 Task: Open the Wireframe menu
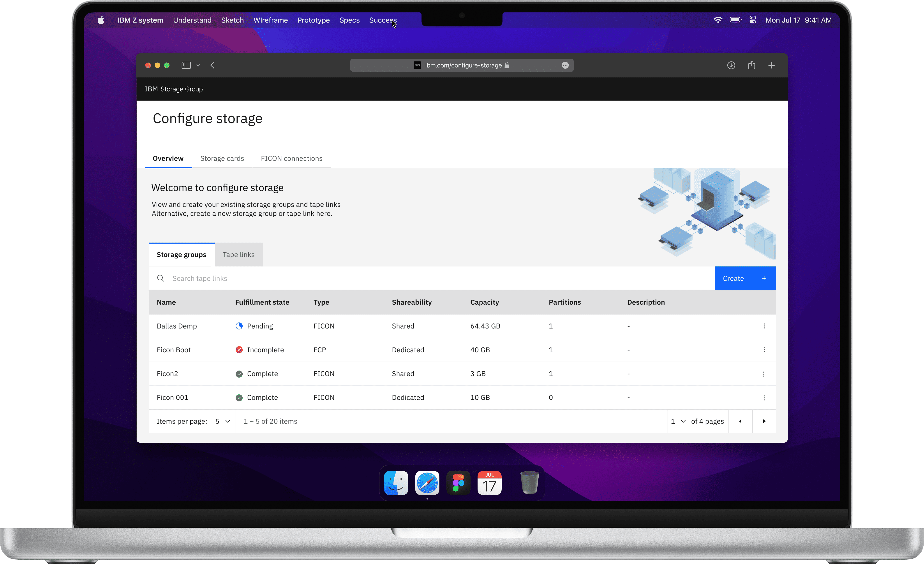[x=270, y=20]
